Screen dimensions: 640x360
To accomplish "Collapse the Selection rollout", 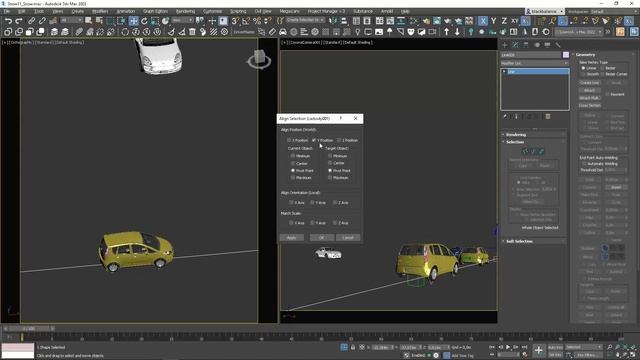I will tap(533, 142).
